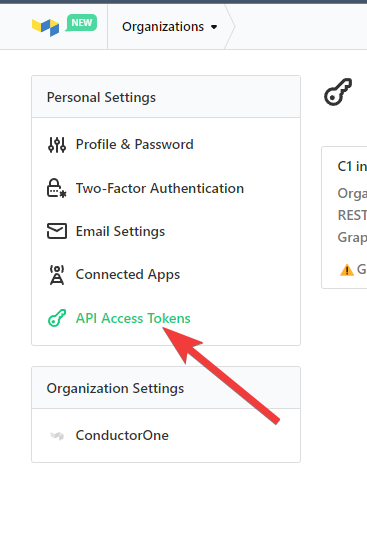Click the padlock icon for Two-Factor Authentication
367x544 pixels.
coord(57,188)
